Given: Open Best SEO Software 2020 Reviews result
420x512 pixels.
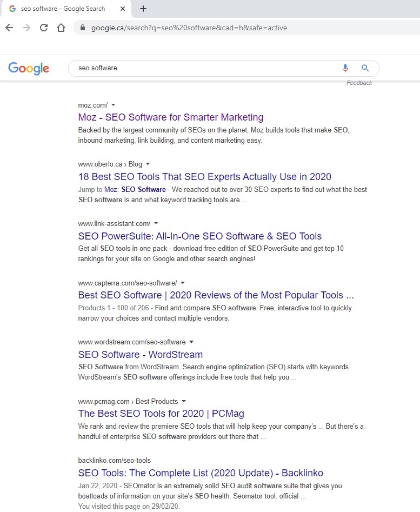Looking at the screenshot, I should 216,295.
